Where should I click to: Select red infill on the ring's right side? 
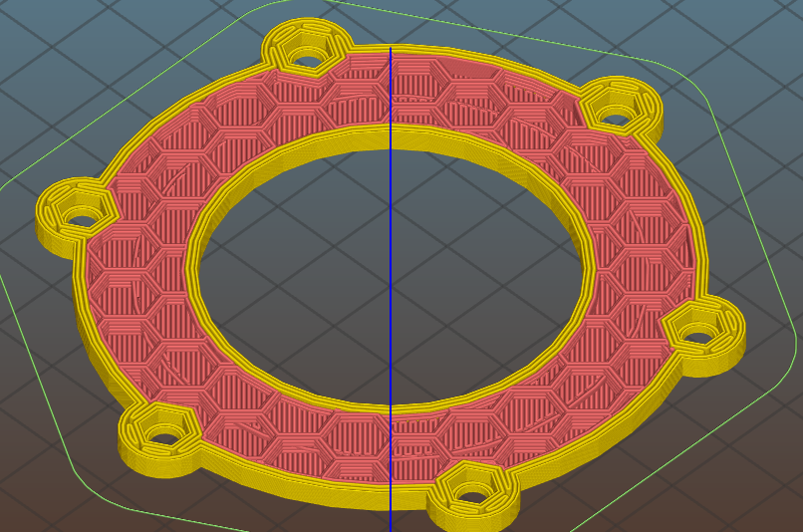click(648, 249)
